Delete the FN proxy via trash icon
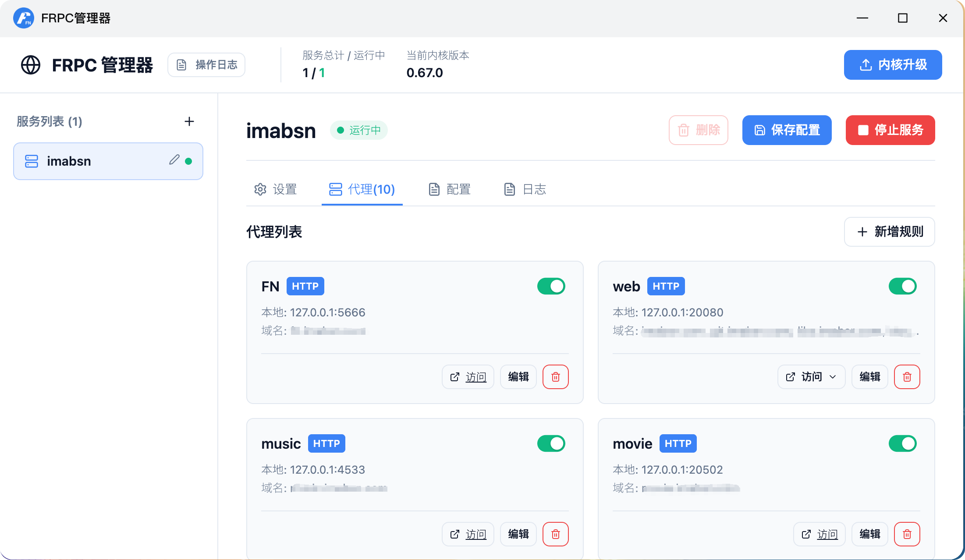 [x=555, y=377]
